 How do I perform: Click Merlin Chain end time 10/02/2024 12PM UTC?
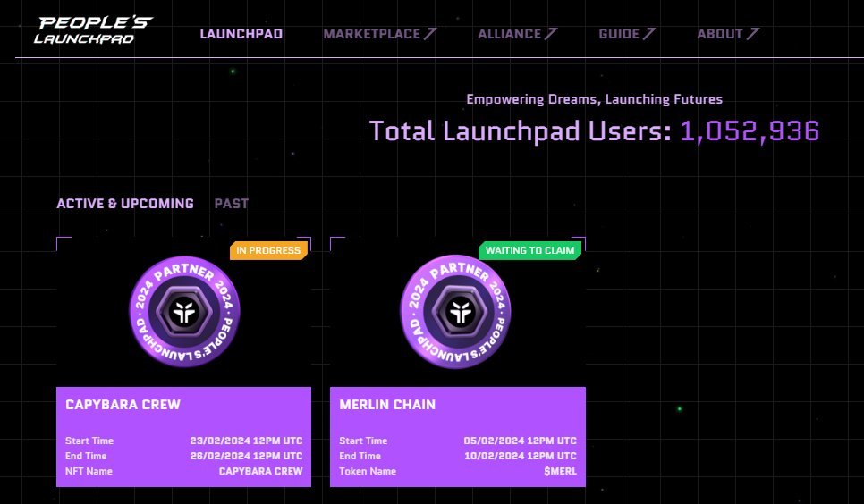pos(521,456)
